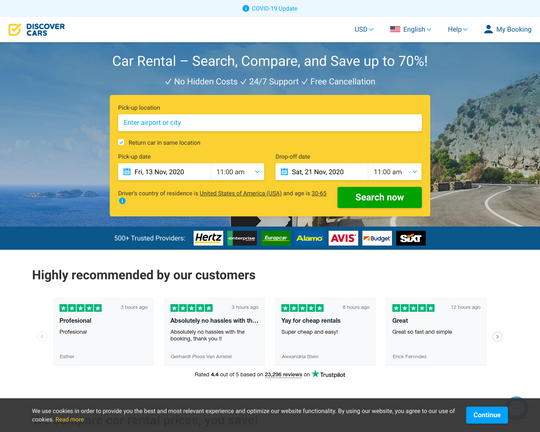The width and height of the screenshot is (540, 432).
Task: Open the drop-off date field
Action: pyautogui.click(x=322, y=172)
